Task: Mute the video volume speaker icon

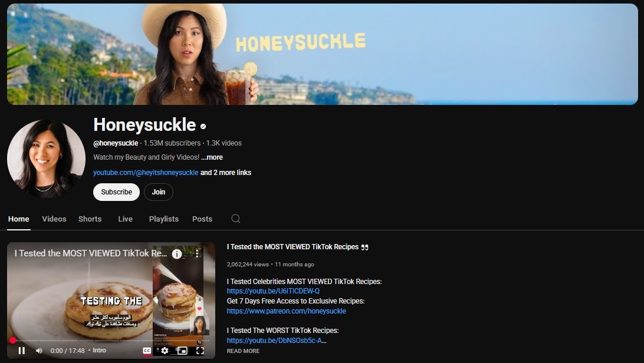Action: point(39,350)
